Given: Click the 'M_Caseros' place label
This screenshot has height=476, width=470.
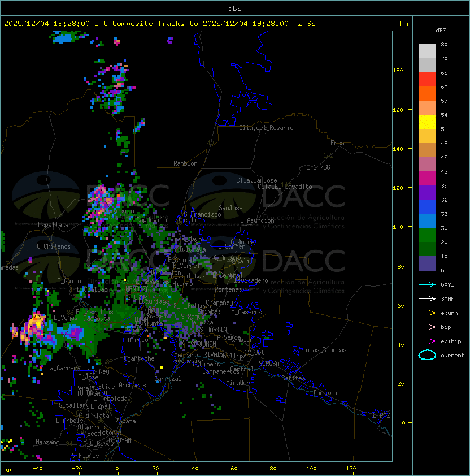Looking at the screenshot, I should click(246, 311).
